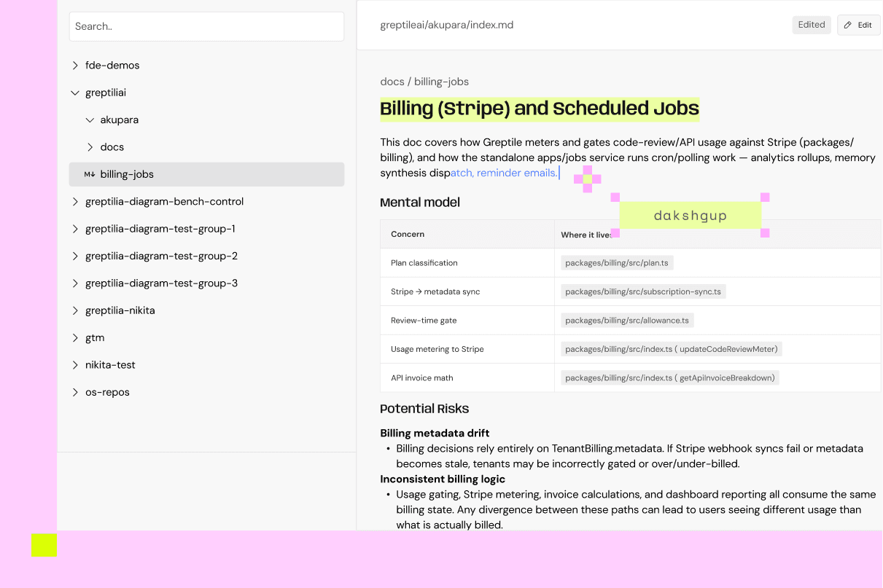The image size is (883, 588).
Task: Expand the greptilia-nikita chevron
Action: click(75, 310)
